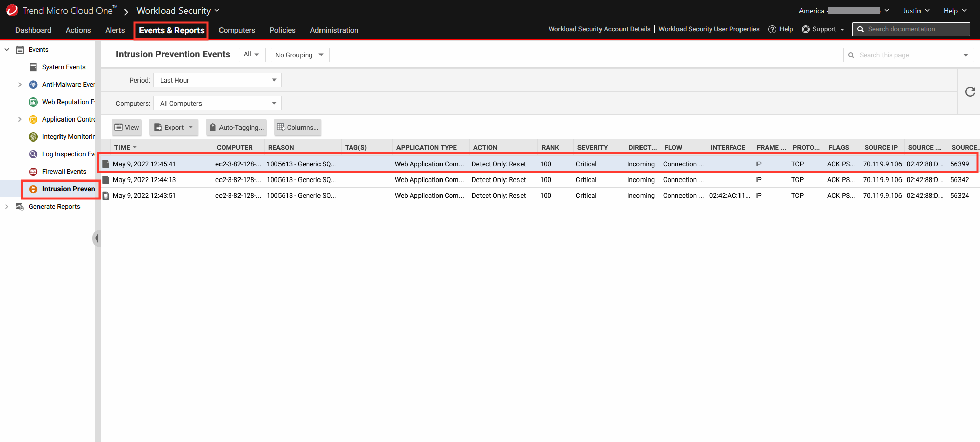Click in the Search documentation field
Viewport: 980px width, 442px height.
click(911, 29)
